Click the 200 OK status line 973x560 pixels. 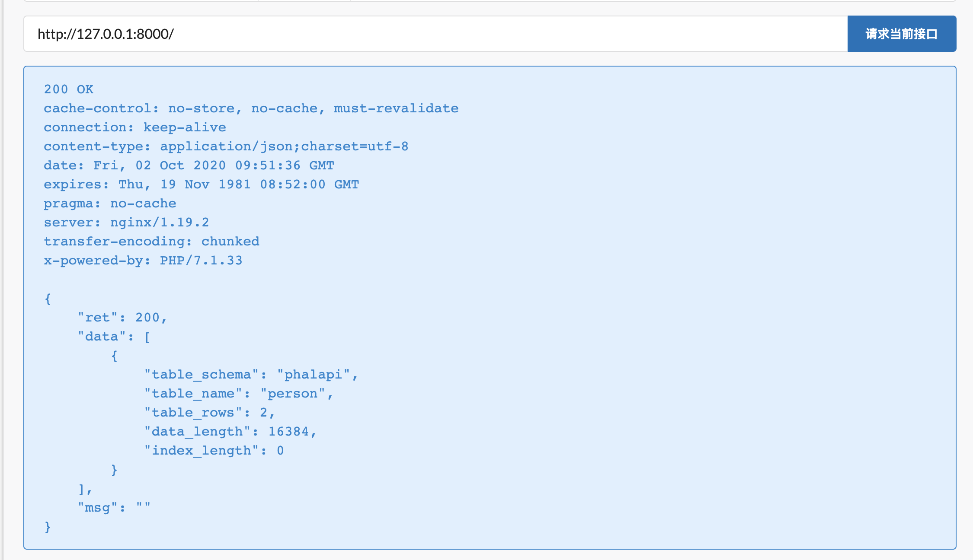68,89
